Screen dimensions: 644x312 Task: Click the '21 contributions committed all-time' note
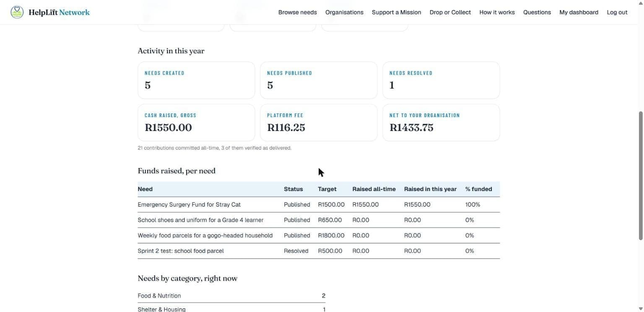pyautogui.click(x=215, y=148)
